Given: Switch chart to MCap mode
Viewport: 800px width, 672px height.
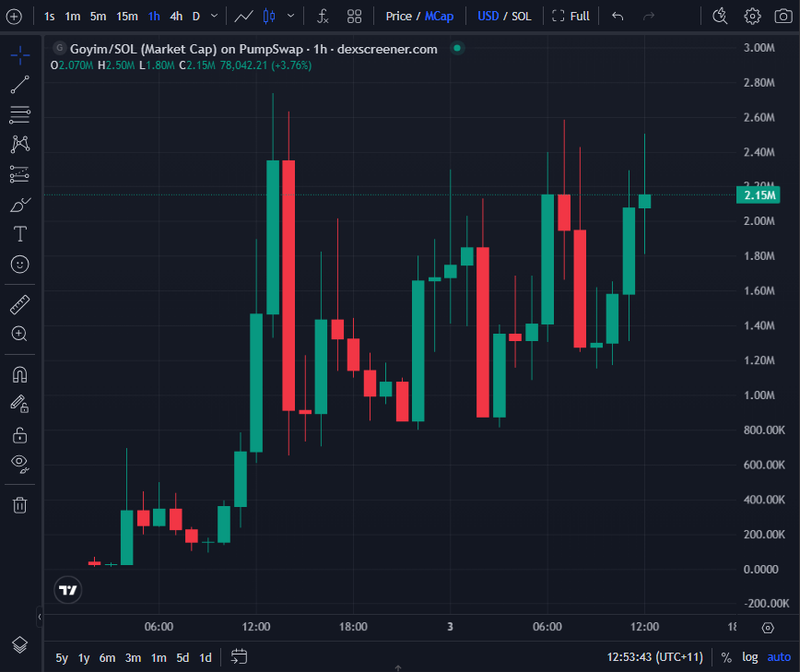Looking at the screenshot, I should point(440,17).
